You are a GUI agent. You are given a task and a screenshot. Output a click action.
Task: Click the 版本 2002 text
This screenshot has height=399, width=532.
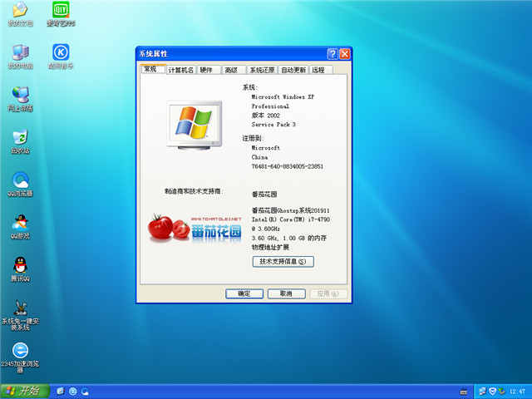tap(266, 116)
